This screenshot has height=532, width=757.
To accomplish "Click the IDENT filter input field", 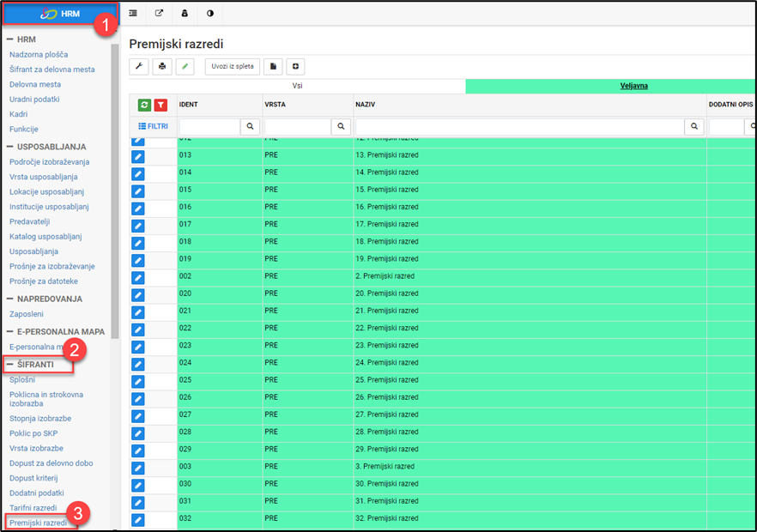I will [209, 126].
